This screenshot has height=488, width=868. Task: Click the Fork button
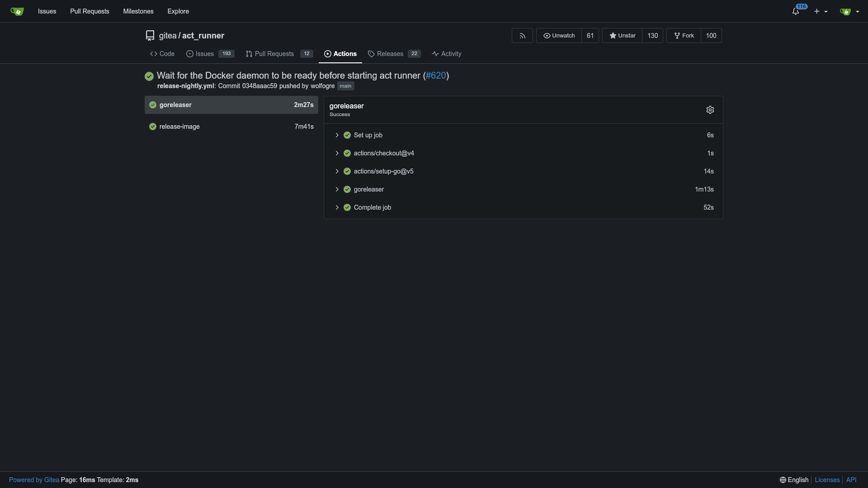click(x=684, y=36)
